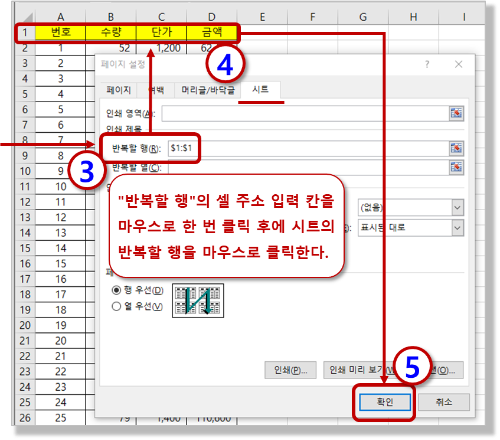500x440 pixels.
Task: Click cell with 20 in column A
Action: click(60, 341)
